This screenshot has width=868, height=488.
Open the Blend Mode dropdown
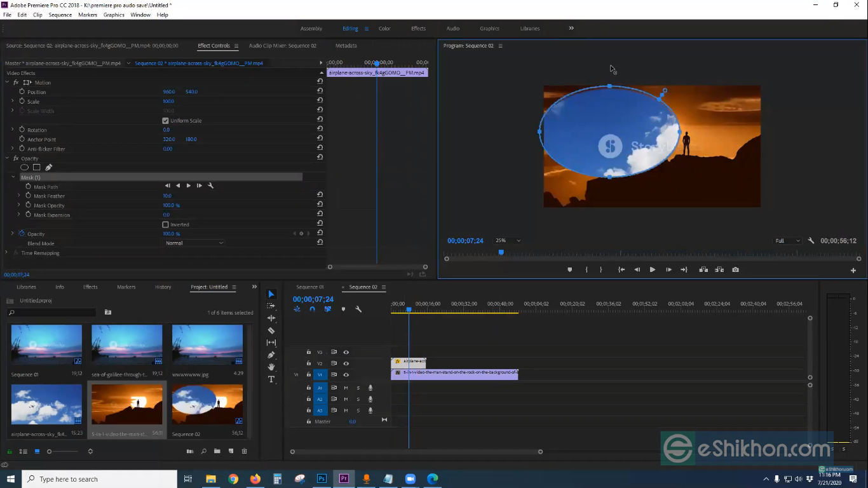[194, 243]
